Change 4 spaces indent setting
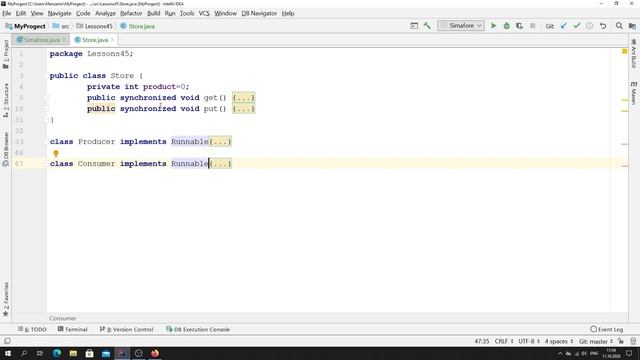 559,341
